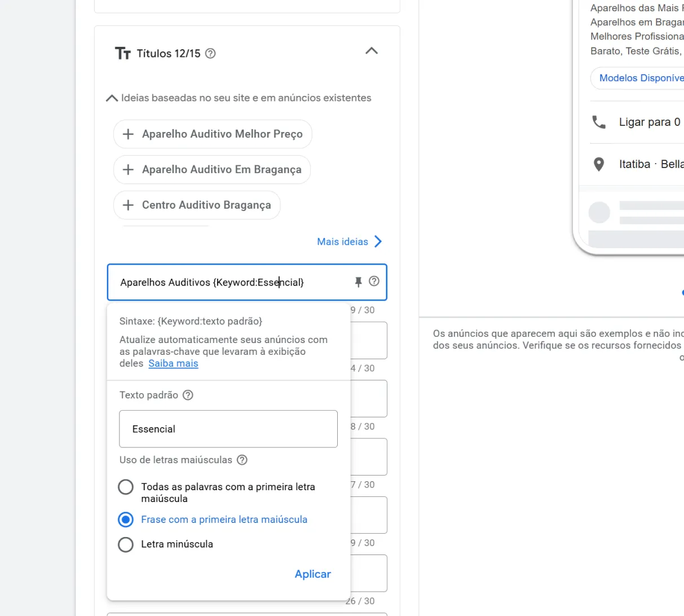Click the phone icon beside Ligar para
The image size is (684, 616).
(x=599, y=122)
